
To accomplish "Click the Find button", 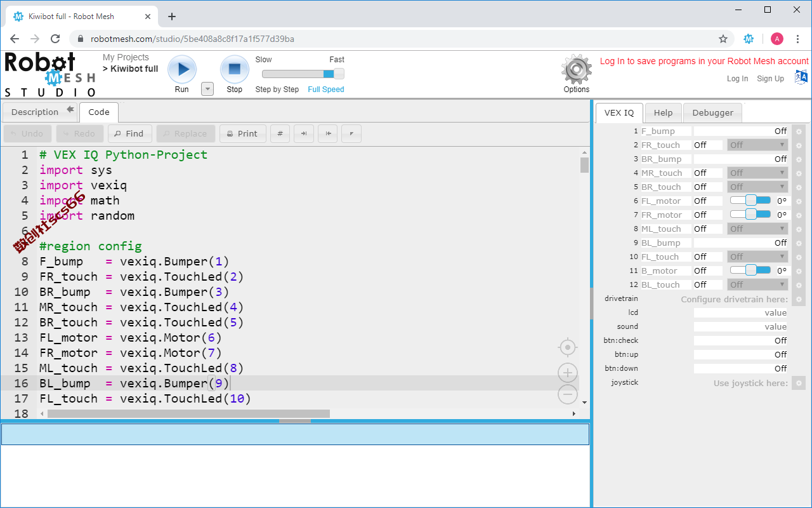I will pos(129,133).
